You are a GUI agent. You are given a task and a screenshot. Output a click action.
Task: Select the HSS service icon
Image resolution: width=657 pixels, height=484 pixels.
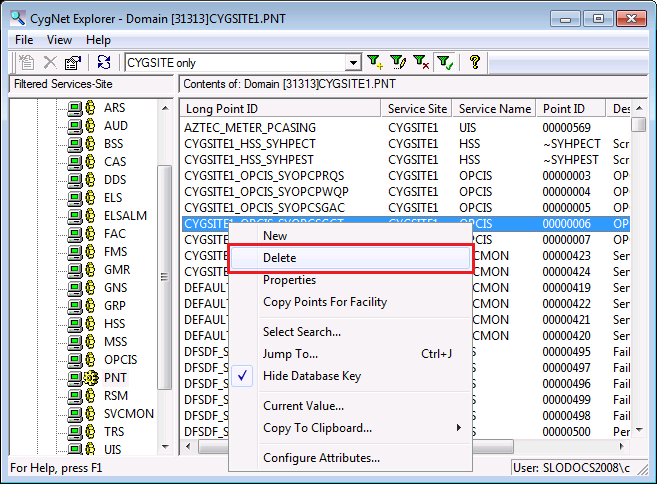pyautogui.click(x=81, y=324)
